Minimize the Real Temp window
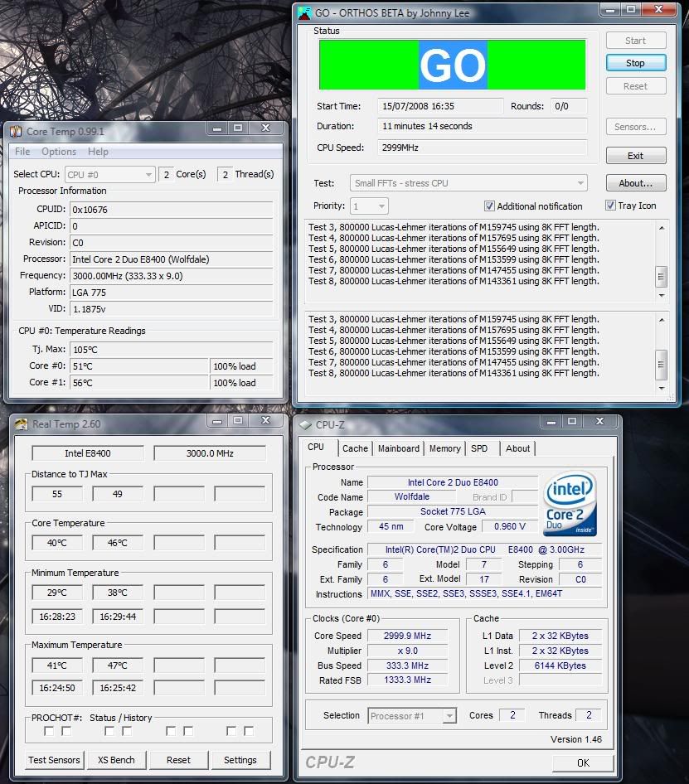The width and height of the screenshot is (689, 784). pyautogui.click(x=217, y=421)
